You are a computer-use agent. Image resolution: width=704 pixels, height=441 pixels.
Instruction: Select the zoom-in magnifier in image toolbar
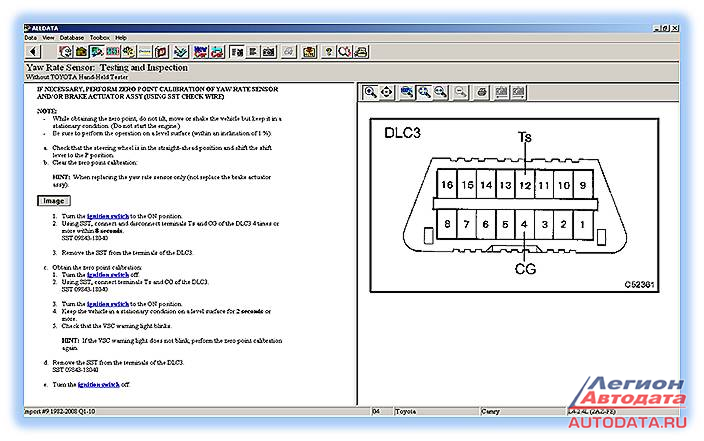[x=370, y=92]
